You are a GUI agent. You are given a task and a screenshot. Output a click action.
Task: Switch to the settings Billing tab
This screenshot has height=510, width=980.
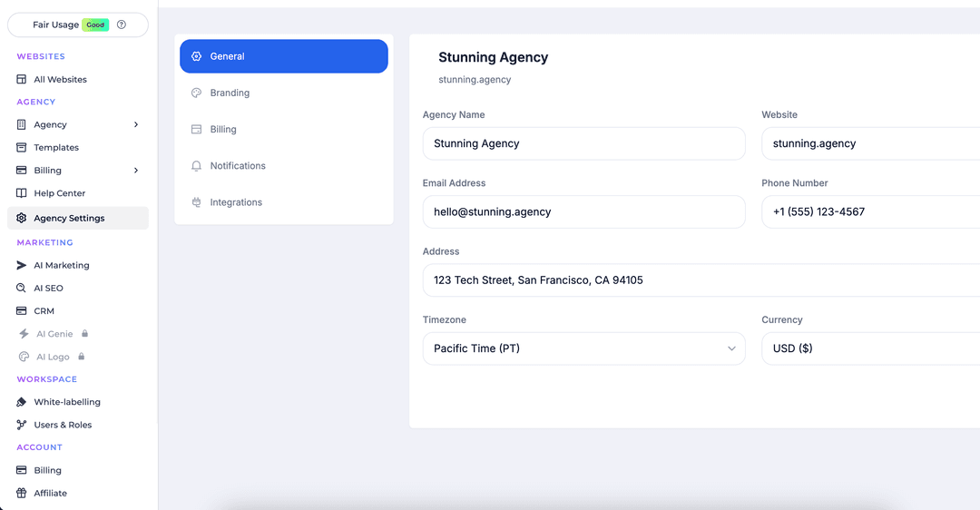coord(284,130)
